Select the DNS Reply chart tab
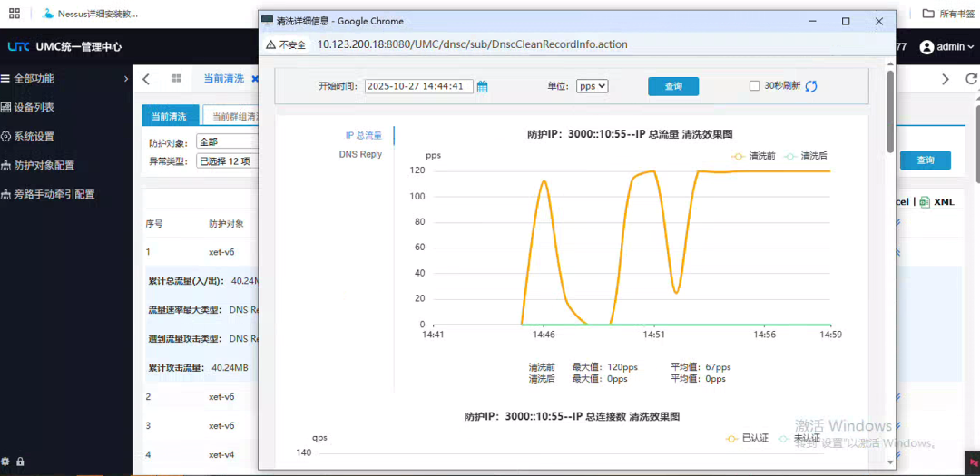Image resolution: width=980 pixels, height=476 pixels. click(x=360, y=154)
